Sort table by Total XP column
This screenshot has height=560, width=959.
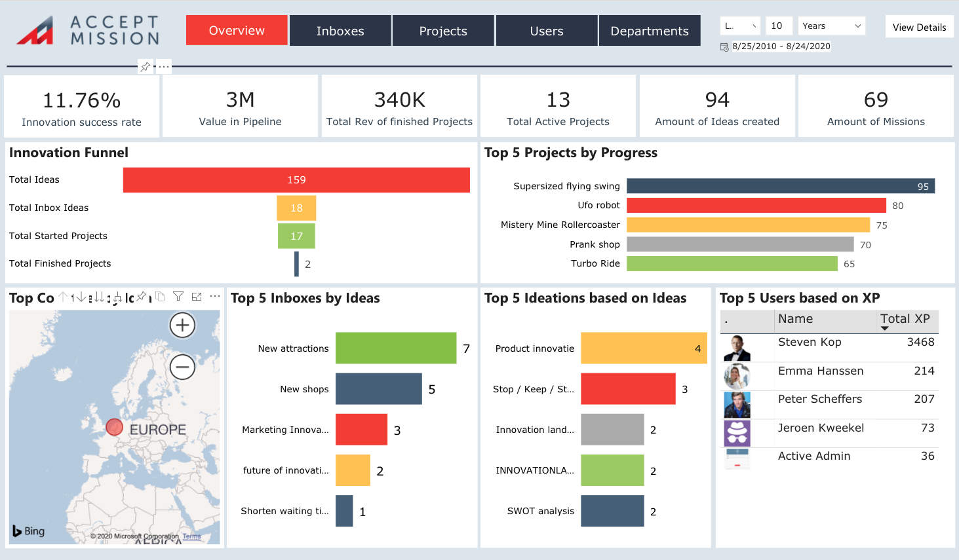(x=905, y=320)
